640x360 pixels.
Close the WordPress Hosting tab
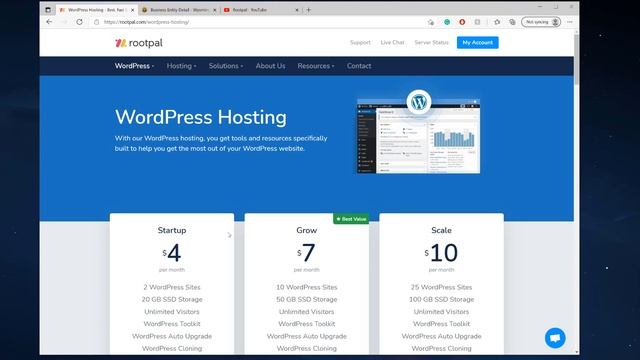pyautogui.click(x=132, y=10)
